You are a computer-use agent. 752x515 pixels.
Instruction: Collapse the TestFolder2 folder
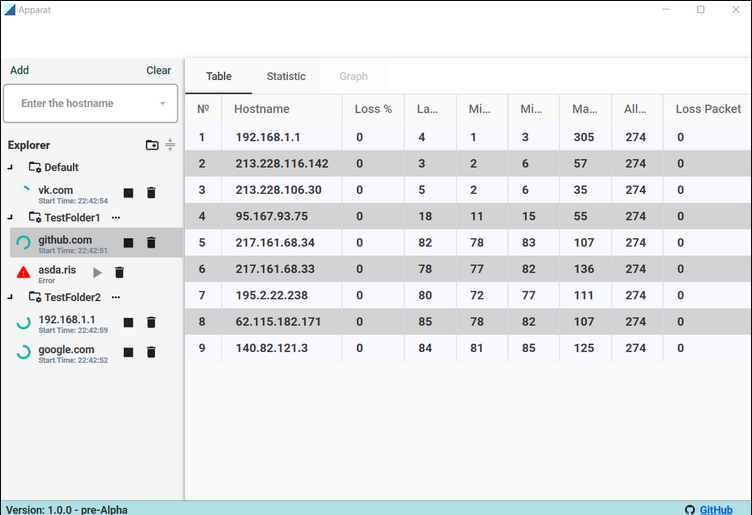tap(10, 297)
